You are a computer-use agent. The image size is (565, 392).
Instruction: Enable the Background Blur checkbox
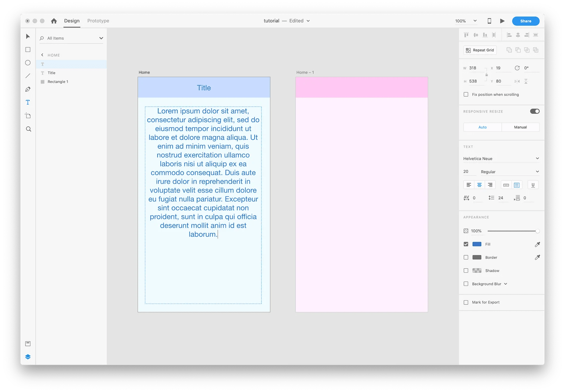pyautogui.click(x=466, y=284)
